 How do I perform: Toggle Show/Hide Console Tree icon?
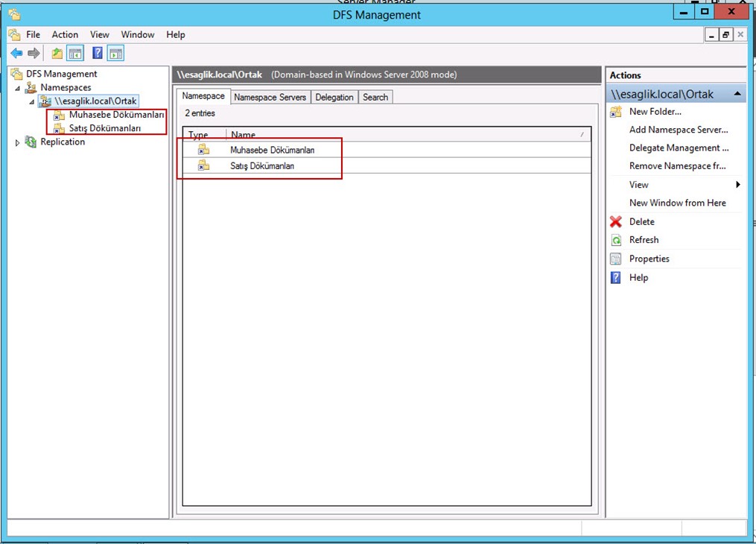tap(75, 53)
